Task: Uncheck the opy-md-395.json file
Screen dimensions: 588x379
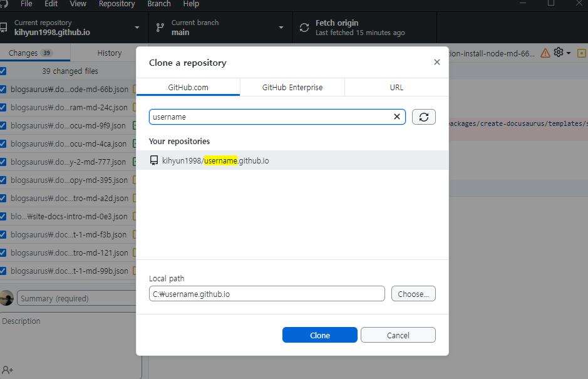Action: click(3, 180)
